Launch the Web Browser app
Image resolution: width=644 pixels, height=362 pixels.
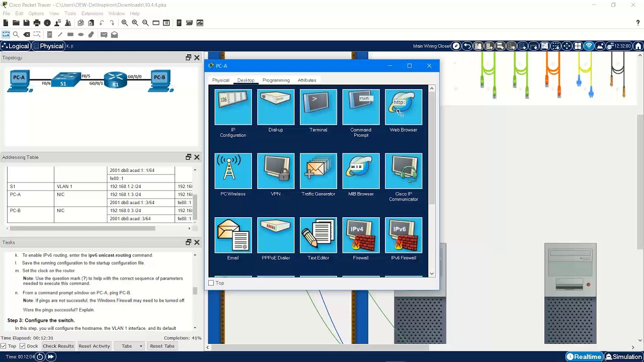[x=404, y=107]
